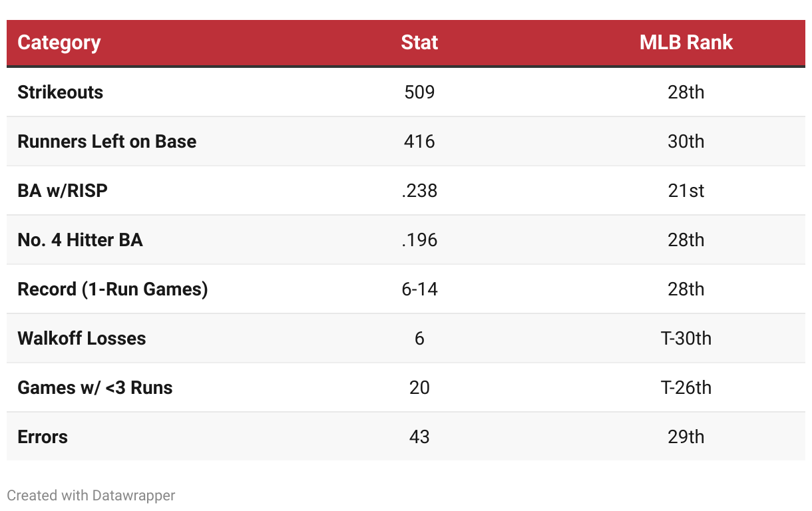Select the Errors row label

[43, 436]
